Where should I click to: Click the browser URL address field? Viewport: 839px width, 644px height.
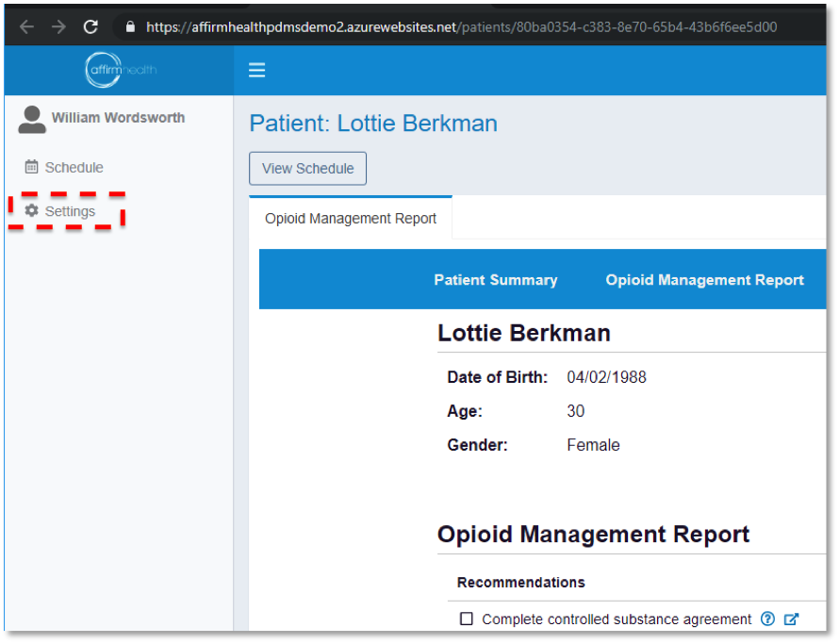[462, 26]
